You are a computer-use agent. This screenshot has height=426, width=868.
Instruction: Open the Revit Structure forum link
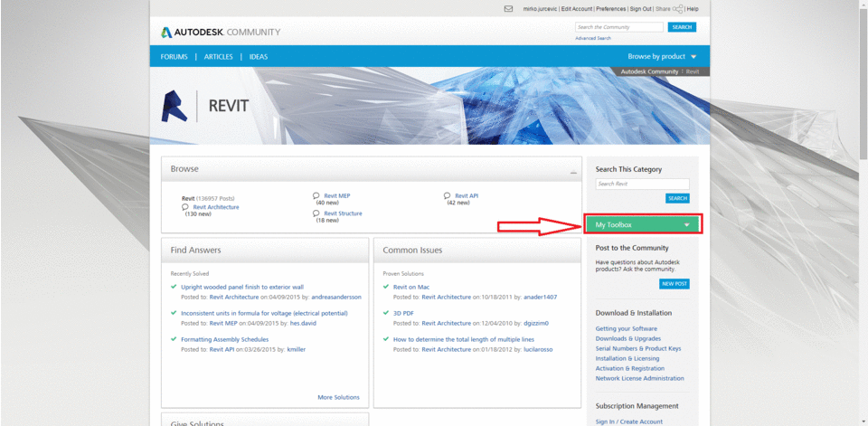point(344,213)
